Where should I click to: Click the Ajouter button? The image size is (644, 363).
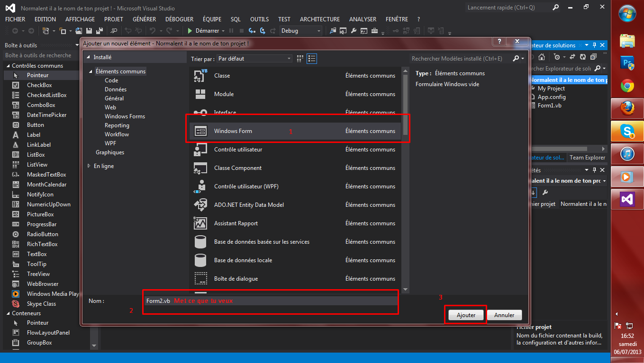466,315
